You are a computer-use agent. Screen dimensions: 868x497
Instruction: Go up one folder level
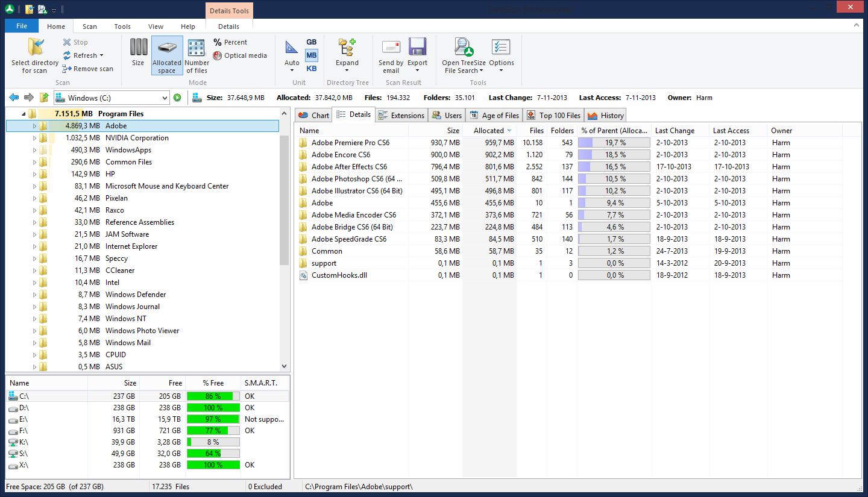[43, 98]
